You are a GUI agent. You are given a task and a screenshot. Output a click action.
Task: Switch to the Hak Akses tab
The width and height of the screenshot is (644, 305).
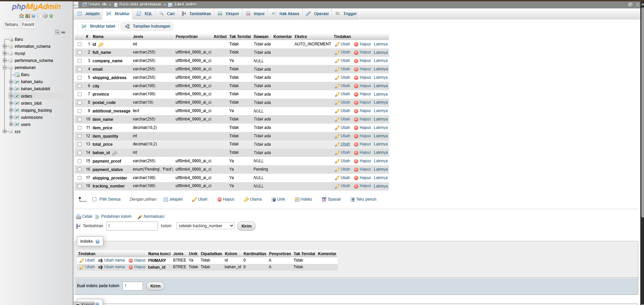tap(285, 14)
